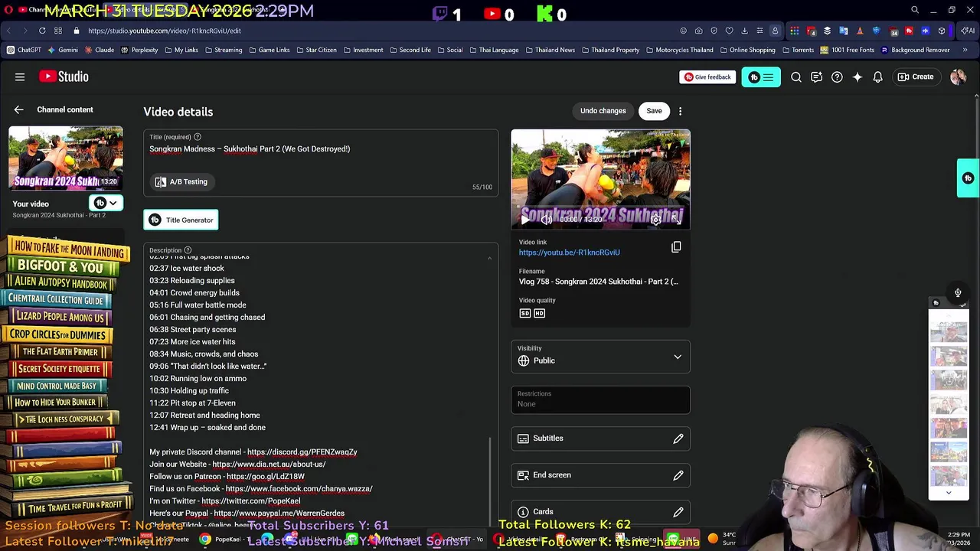Open the Perplexity bookmark
The image size is (980, 551).
[x=139, y=50]
